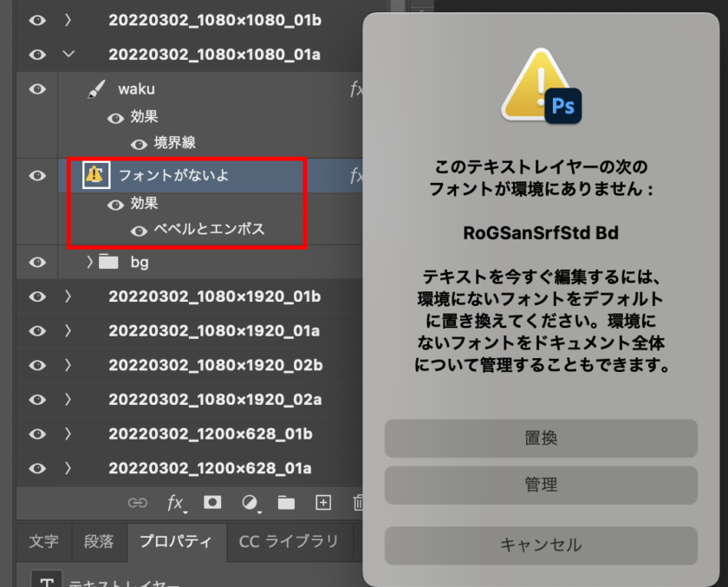728x587 pixels.
Task: Create a new group with folder icon
Action: (x=286, y=502)
